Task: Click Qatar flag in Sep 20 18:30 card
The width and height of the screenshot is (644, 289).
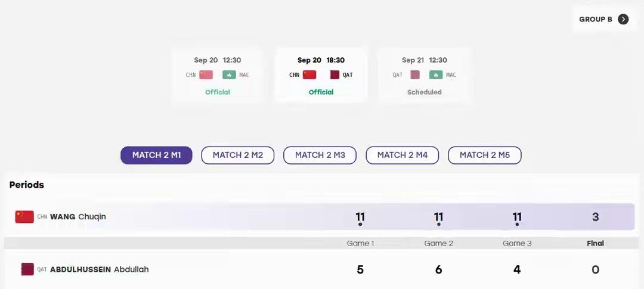Action: point(335,74)
